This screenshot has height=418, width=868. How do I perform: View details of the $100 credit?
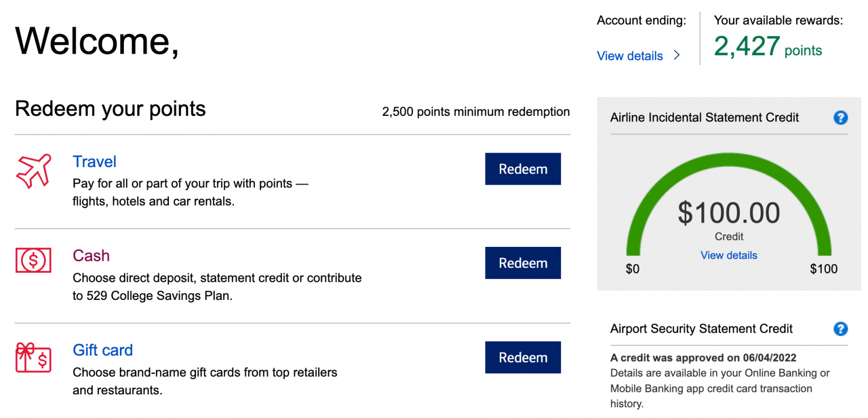(x=728, y=255)
